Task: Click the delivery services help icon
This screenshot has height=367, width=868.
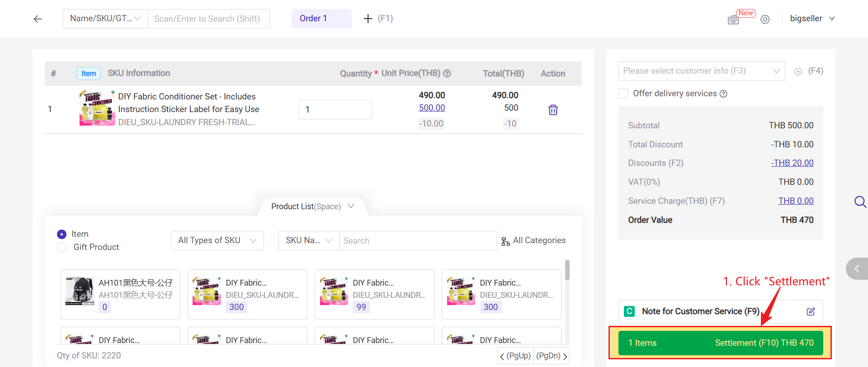Action: (723, 94)
